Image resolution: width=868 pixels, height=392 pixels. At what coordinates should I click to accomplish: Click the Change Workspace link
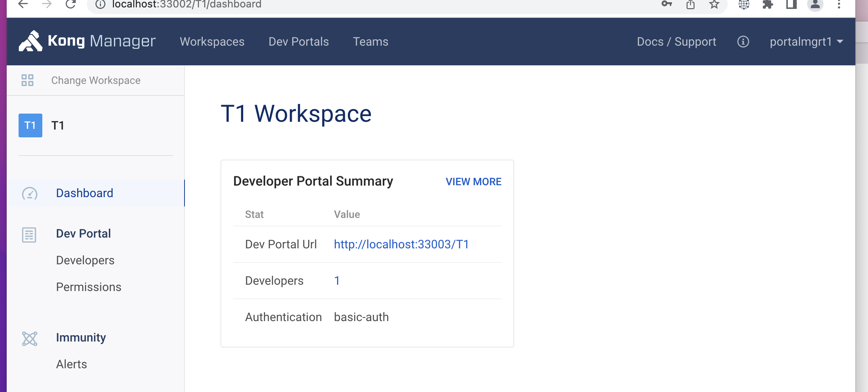pos(96,81)
